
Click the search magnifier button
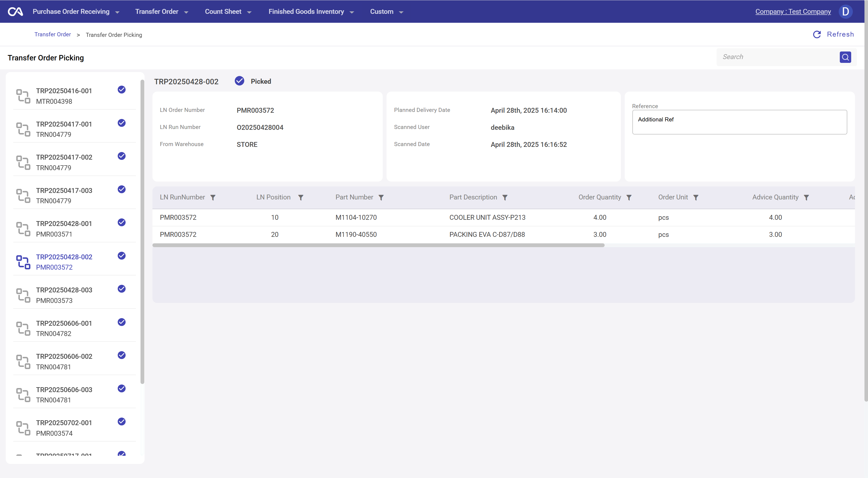(845, 57)
